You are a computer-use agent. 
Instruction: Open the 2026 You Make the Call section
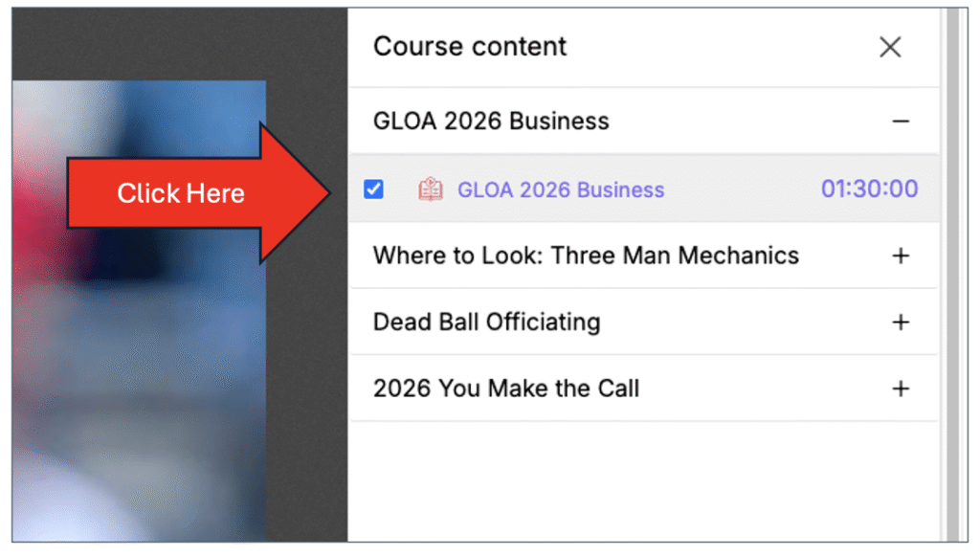coord(506,389)
